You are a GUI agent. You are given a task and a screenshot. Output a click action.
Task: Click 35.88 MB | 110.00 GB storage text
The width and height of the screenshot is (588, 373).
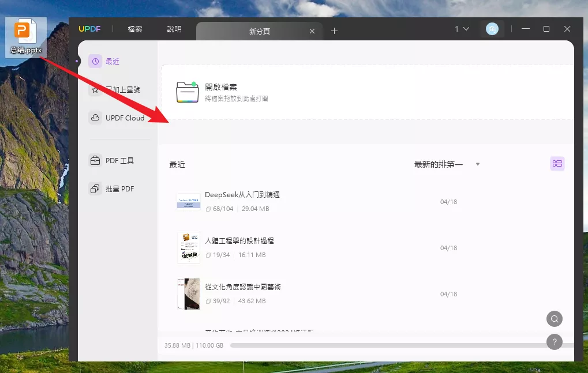[x=194, y=345]
